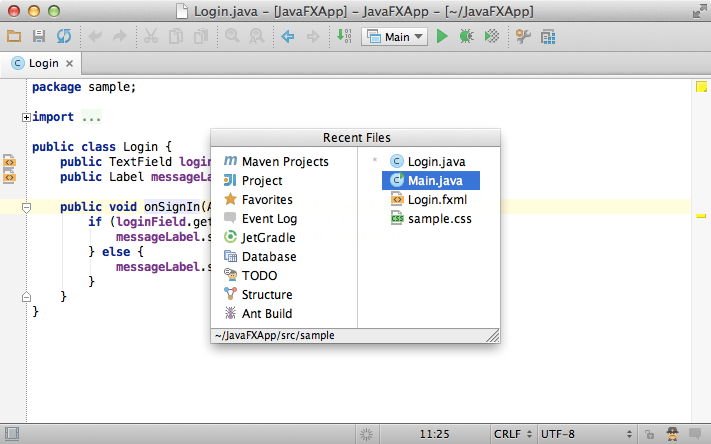This screenshot has width=711, height=444.
Task: Click the FXML gutter icon beside messageLabel
Action: (10, 177)
